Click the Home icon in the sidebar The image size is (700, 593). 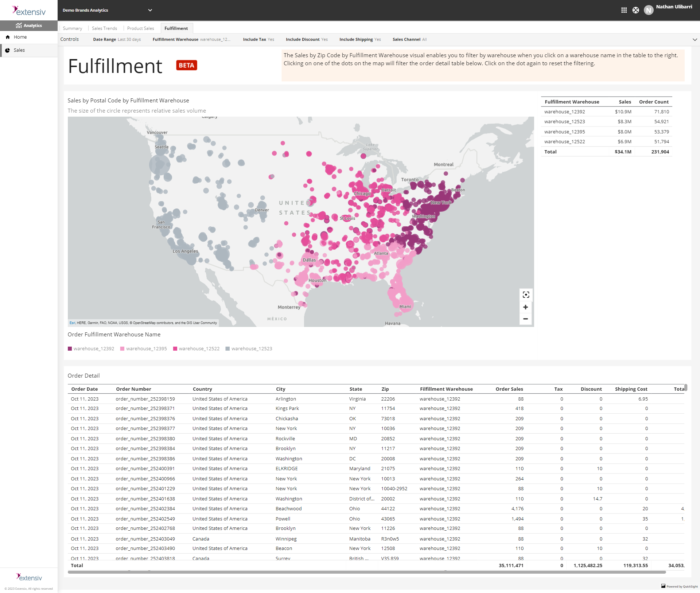click(x=8, y=37)
